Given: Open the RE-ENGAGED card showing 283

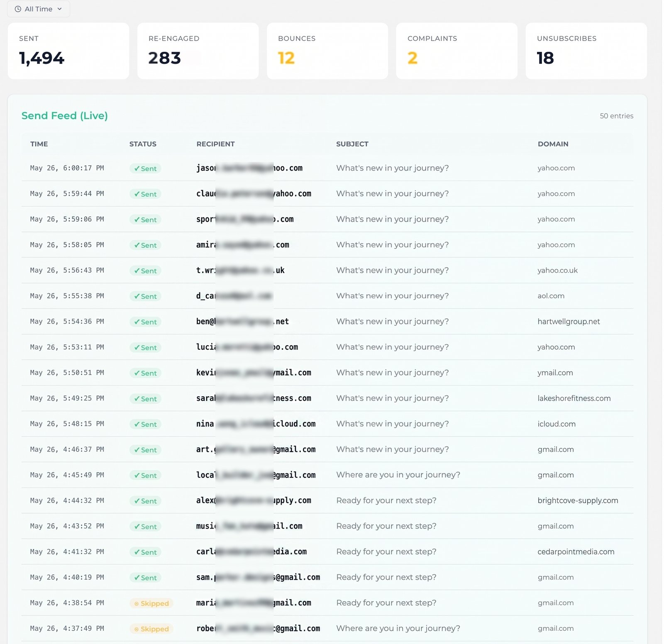Looking at the screenshot, I should point(198,51).
